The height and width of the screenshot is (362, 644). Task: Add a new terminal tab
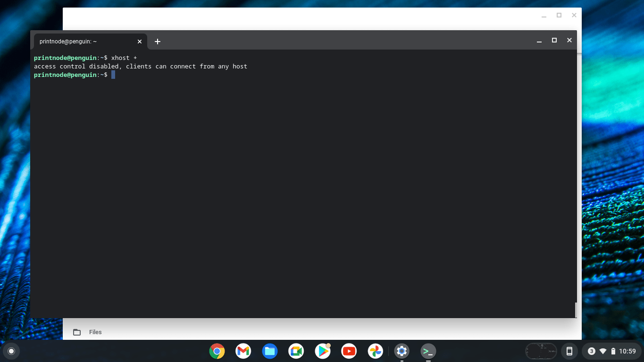click(x=158, y=42)
